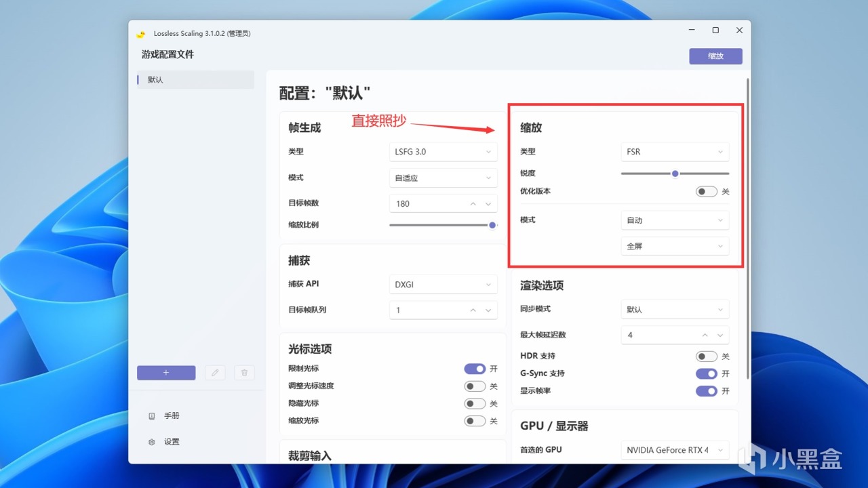Click the G-Sync 支持 label

click(542, 373)
